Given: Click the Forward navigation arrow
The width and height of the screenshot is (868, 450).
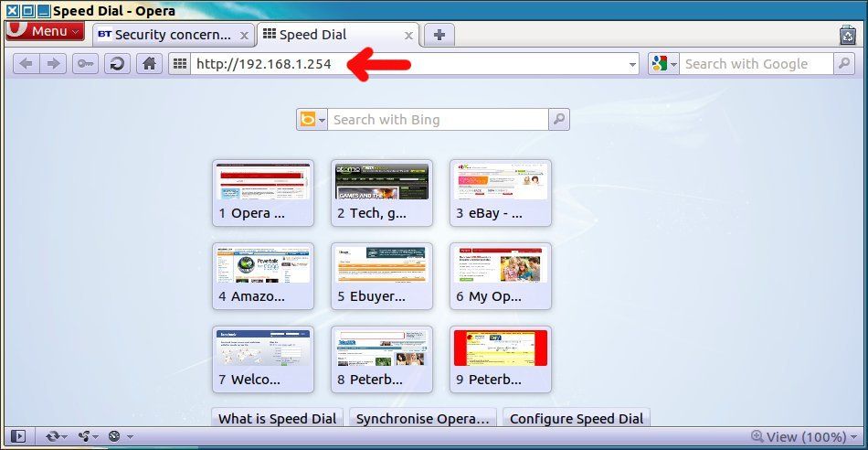Looking at the screenshot, I should coord(54,64).
